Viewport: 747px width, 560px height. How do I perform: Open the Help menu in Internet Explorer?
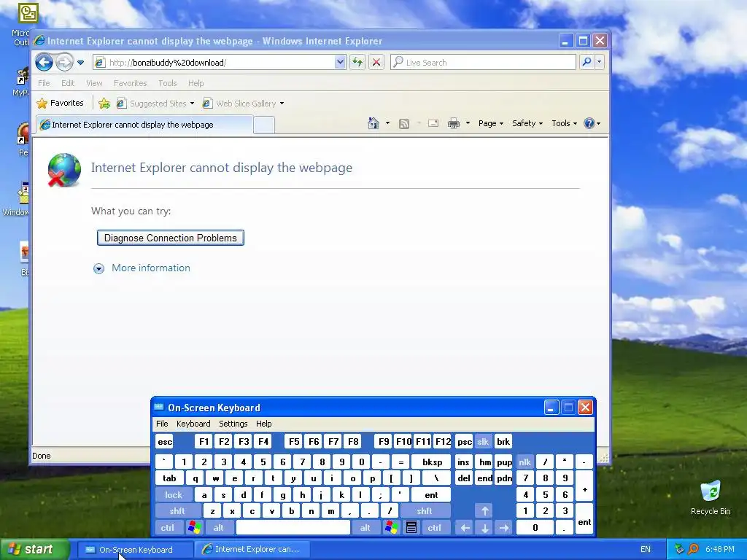[x=196, y=83]
